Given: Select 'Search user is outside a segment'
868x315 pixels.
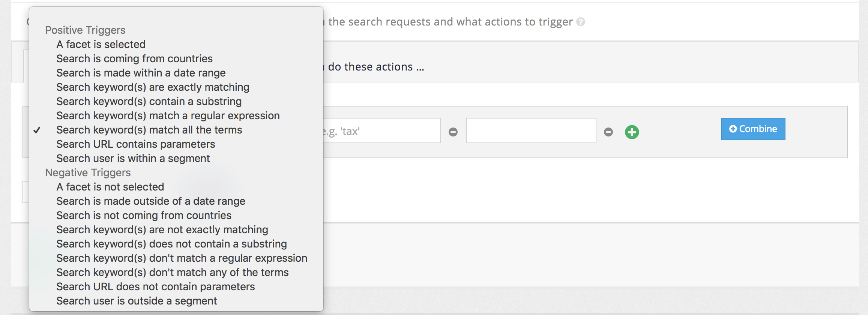Looking at the screenshot, I should click(x=136, y=301).
